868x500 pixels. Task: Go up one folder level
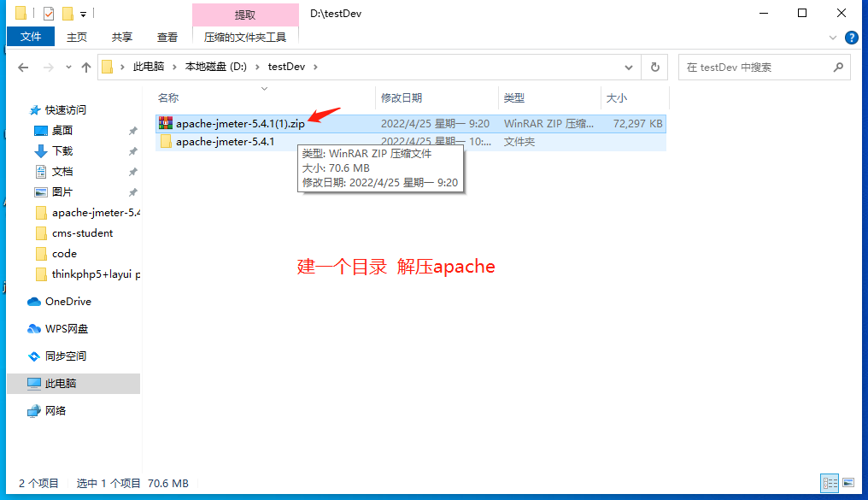click(x=85, y=68)
